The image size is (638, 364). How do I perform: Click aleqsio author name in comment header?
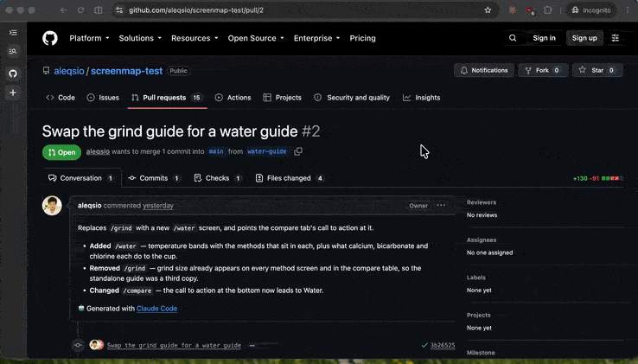[90, 206]
